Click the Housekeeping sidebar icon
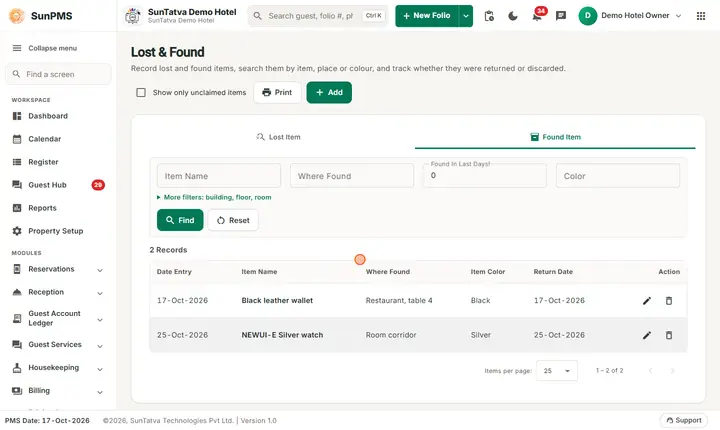The height and width of the screenshot is (430, 720). tap(17, 368)
